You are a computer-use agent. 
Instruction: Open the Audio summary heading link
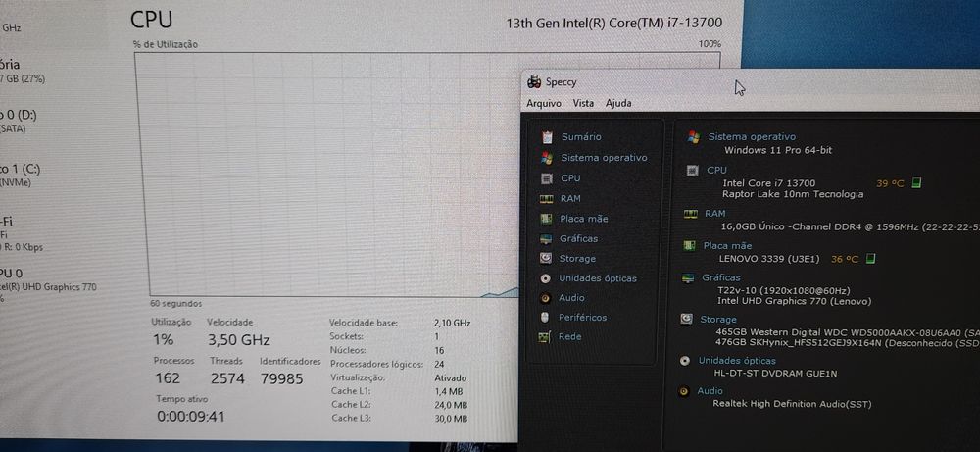pos(710,391)
